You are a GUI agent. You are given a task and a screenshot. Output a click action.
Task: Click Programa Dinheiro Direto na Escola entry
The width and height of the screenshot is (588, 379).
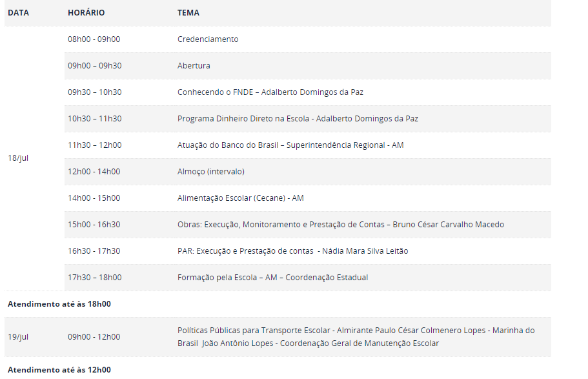click(x=298, y=119)
